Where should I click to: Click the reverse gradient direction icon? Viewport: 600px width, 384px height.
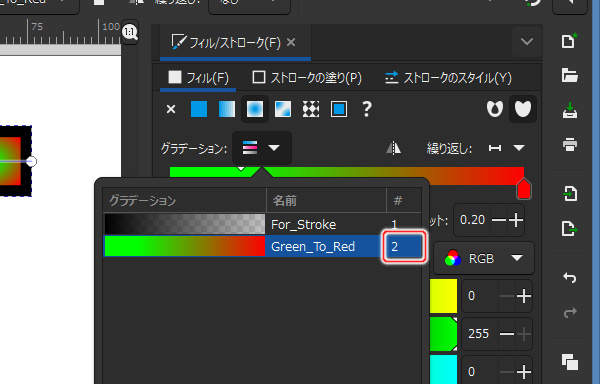click(393, 148)
